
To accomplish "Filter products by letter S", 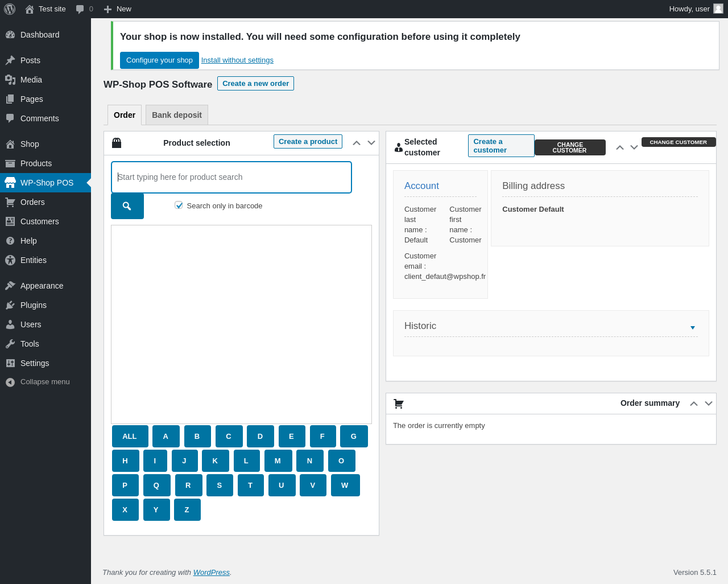I will (220, 486).
